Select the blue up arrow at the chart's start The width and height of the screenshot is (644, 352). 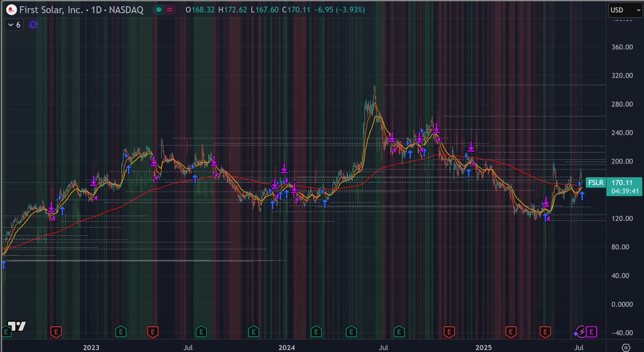4,264
